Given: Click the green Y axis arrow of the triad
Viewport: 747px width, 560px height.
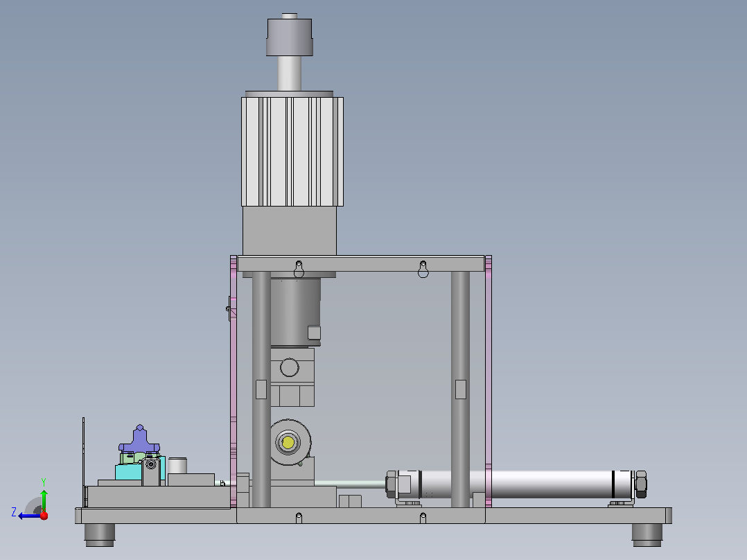Looking at the screenshot, I should coord(44,498).
